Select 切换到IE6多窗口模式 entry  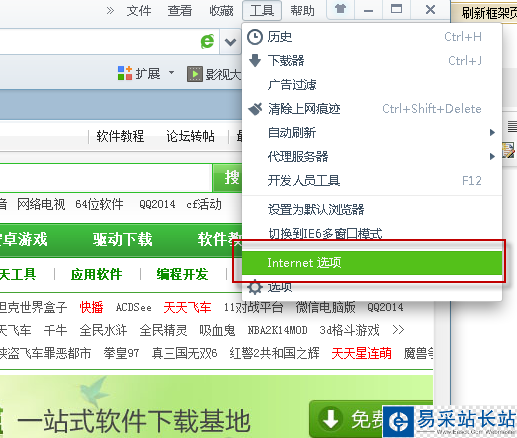point(372,233)
